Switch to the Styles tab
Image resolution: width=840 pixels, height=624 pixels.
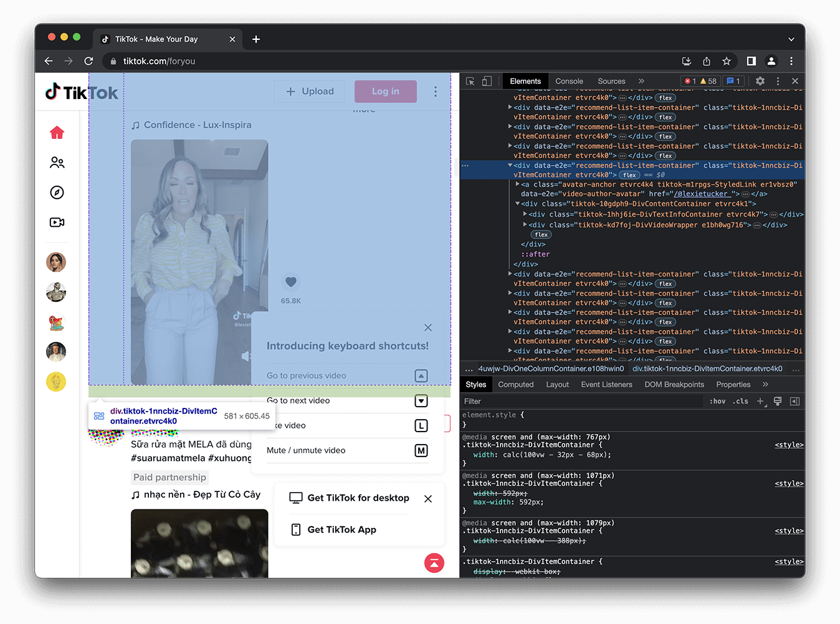click(475, 385)
